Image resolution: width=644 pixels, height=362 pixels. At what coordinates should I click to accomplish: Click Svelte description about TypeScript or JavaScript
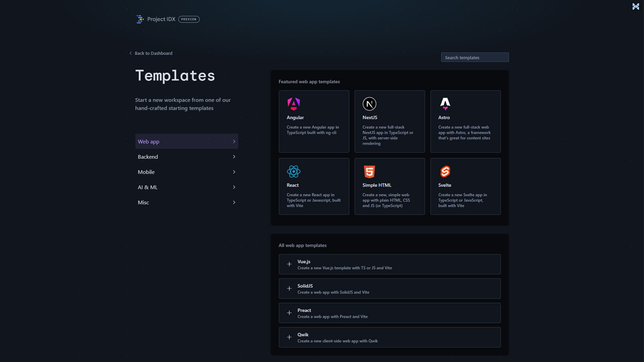point(463,200)
